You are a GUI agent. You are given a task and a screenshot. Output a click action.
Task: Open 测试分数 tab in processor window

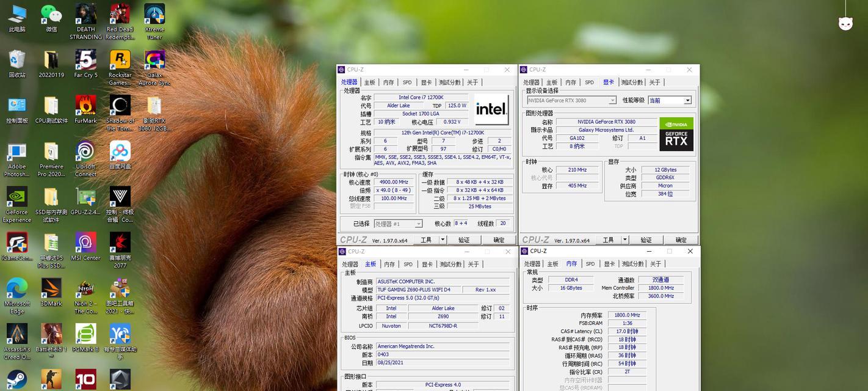pos(449,82)
